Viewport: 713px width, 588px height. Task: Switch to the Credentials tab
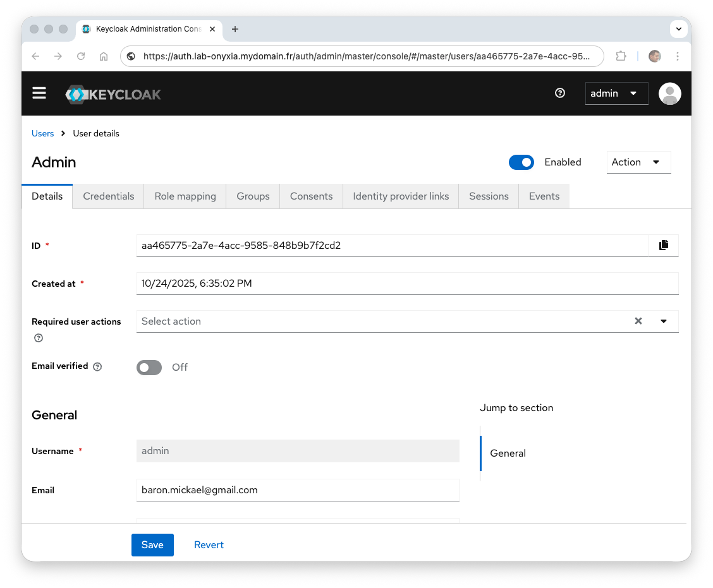(x=108, y=196)
